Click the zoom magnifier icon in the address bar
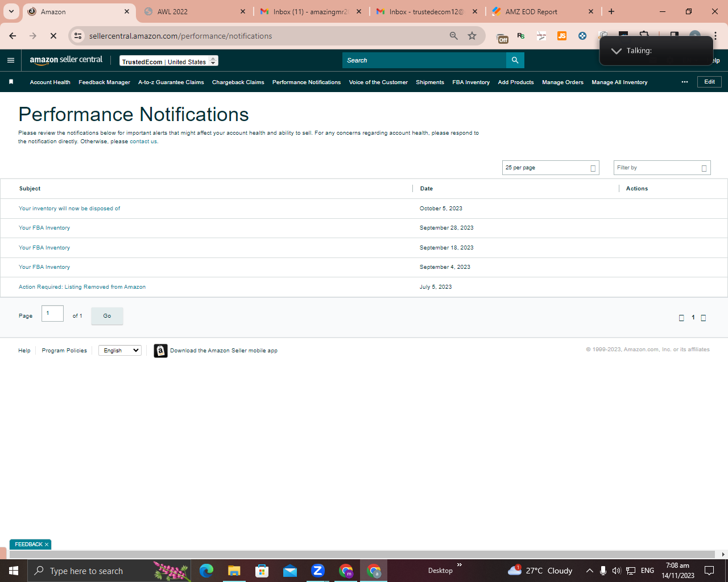This screenshot has height=582, width=728. tap(454, 36)
